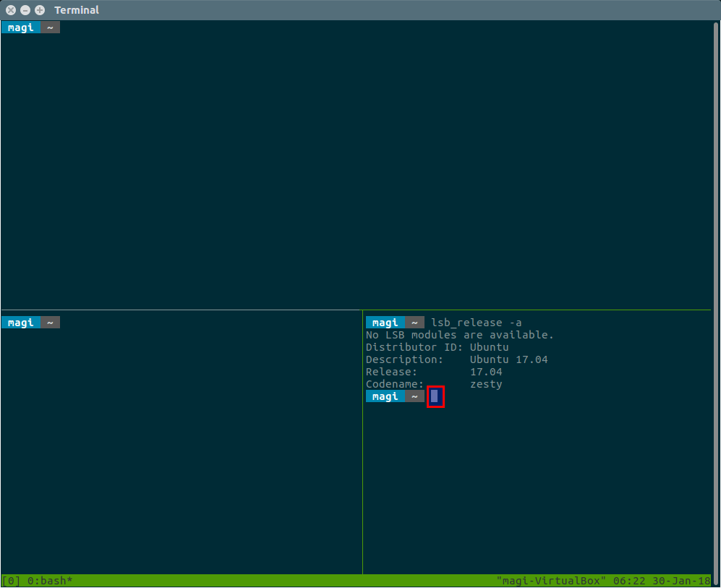Image resolution: width=721 pixels, height=588 pixels.
Task: Click the [0] session indicator
Action: tap(12, 581)
